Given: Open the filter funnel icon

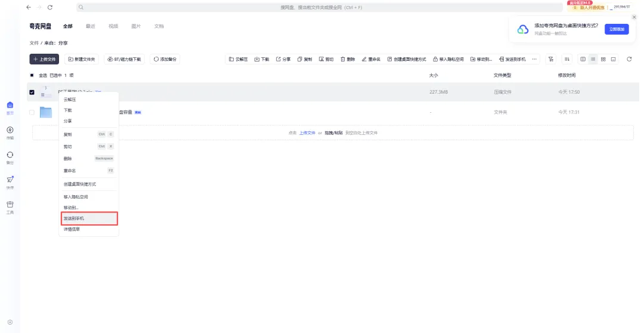Looking at the screenshot, I should click(x=551, y=59).
